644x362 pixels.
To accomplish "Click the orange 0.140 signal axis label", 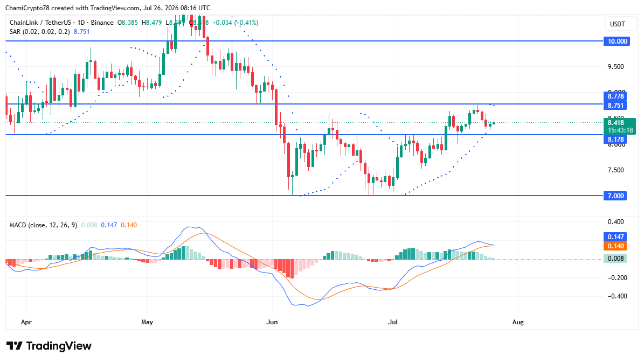I will pos(615,246).
